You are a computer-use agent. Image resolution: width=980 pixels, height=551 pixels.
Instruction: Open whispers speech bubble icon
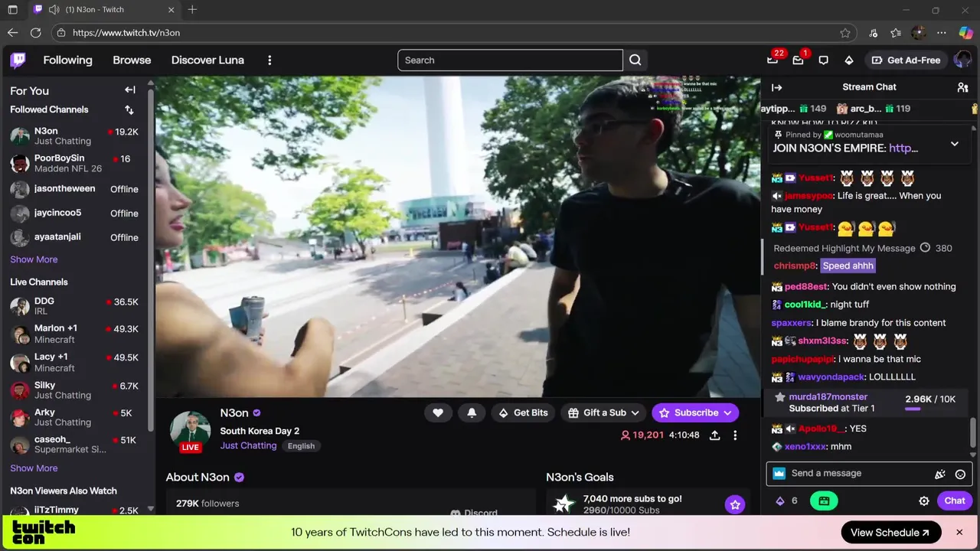click(x=824, y=60)
